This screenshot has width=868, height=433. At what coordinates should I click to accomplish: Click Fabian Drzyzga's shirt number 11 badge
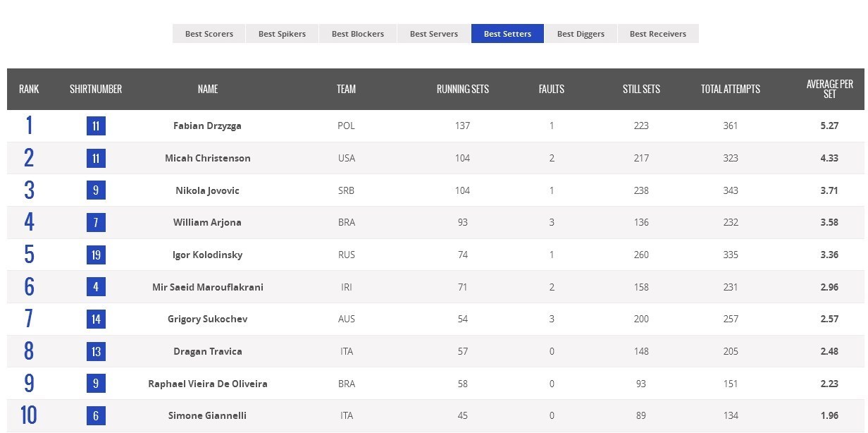coord(96,126)
